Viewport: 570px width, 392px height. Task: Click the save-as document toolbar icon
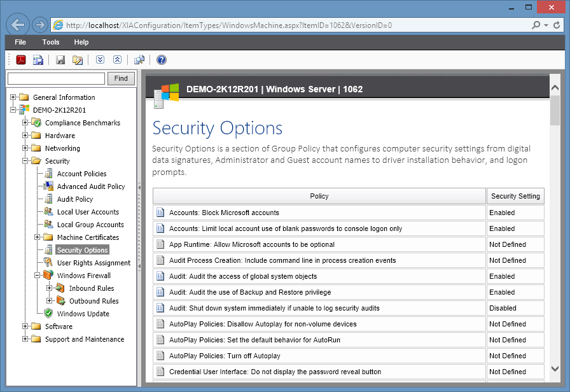38,60
